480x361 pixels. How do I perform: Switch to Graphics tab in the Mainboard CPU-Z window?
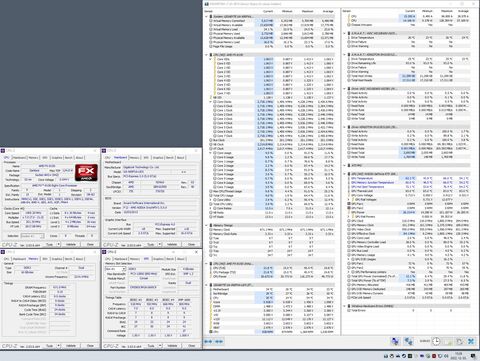(158, 157)
